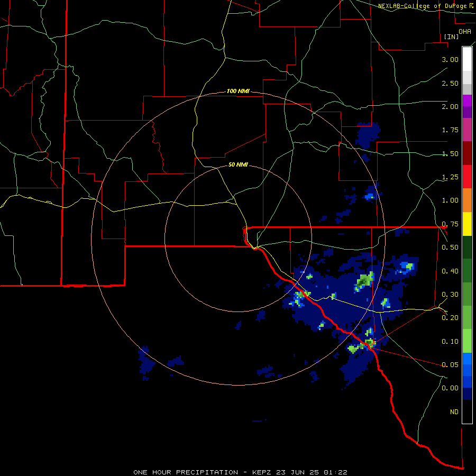Click the 0.00 legend value
The height and width of the screenshot is (476, 476).
tap(450, 388)
